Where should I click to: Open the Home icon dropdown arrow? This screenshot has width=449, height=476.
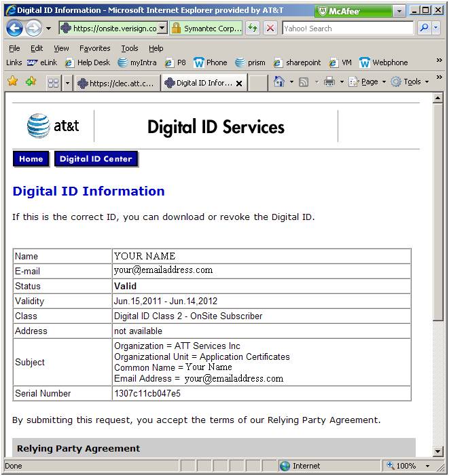(x=291, y=82)
